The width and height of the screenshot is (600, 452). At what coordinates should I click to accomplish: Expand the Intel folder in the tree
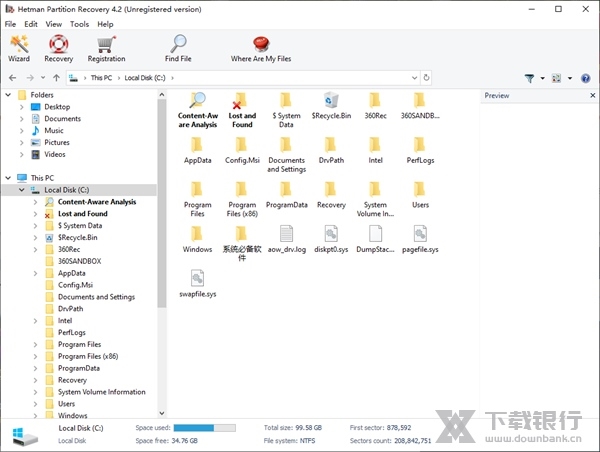tap(35, 321)
